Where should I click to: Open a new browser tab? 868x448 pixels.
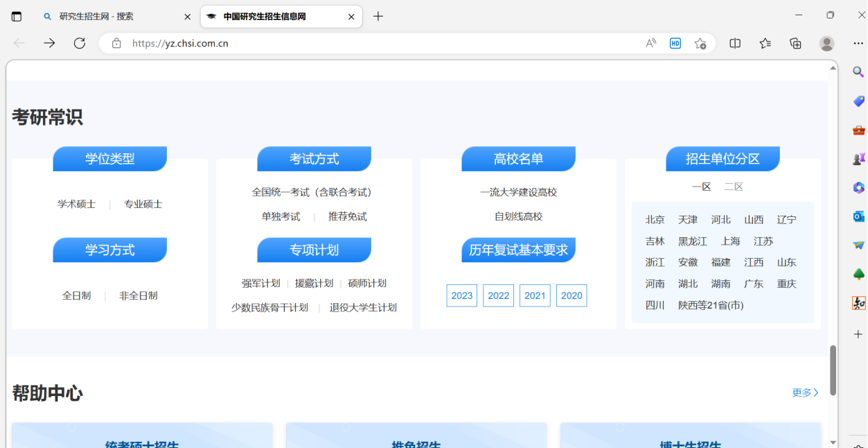coord(378,17)
